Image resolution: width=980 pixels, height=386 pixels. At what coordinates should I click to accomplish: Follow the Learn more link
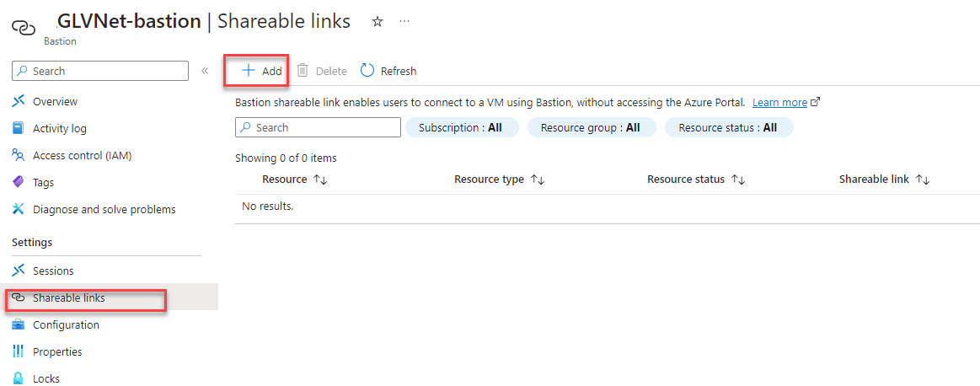click(779, 102)
